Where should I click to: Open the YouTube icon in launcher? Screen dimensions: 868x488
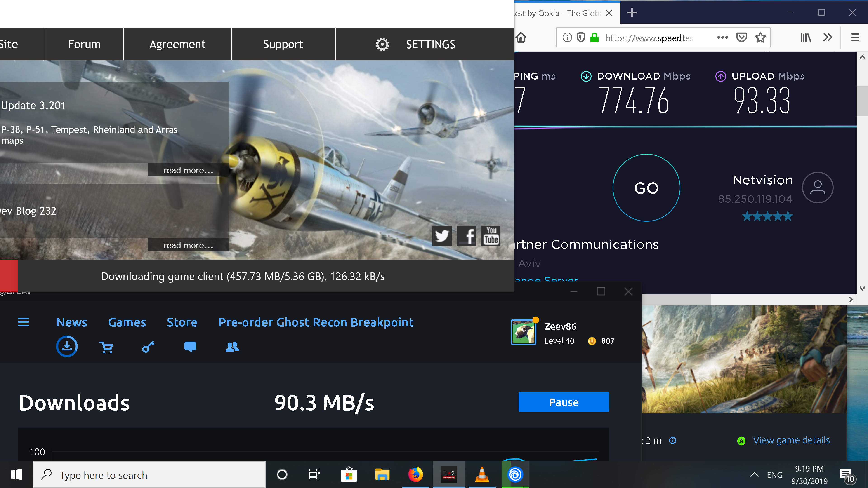pyautogui.click(x=491, y=236)
